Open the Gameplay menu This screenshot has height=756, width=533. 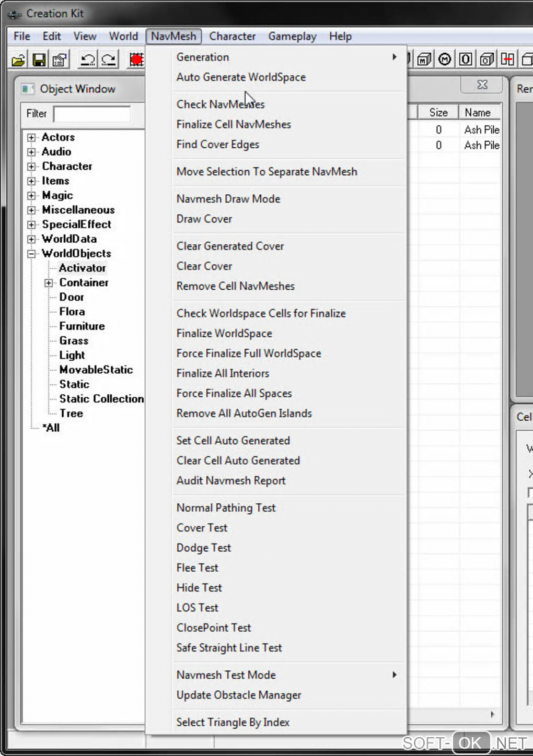[x=292, y=36]
